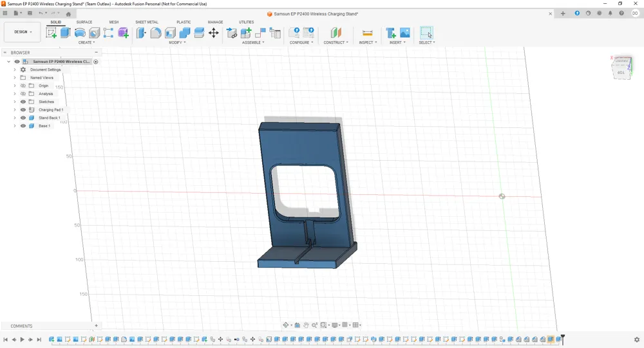Switch to the PLASTIC tab

tap(184, 22)
